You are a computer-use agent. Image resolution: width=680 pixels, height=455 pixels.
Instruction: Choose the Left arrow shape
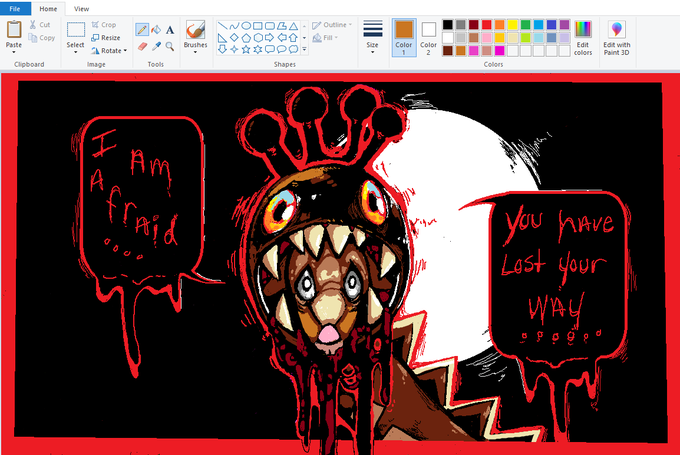tap(281, 38)
